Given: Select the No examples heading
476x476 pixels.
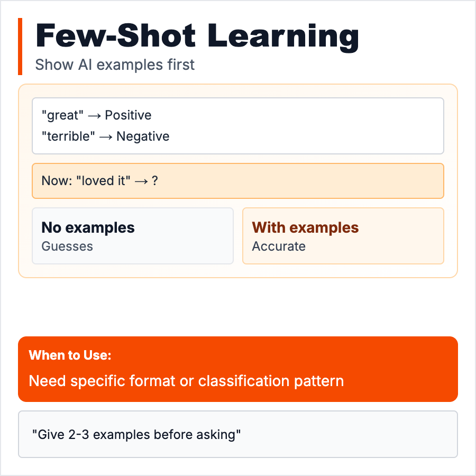Looking at the screenshot, I should 88,227.
